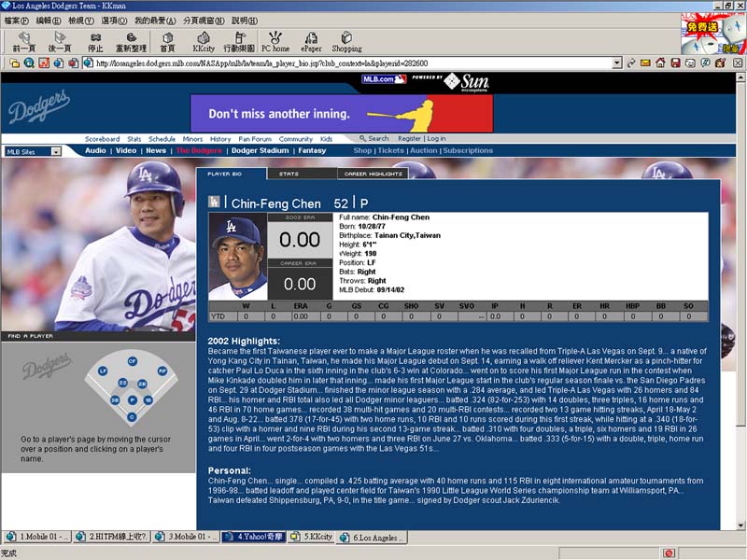The width and height of the screenshot is (747, 560).
Task: Click the red chart icon left of the address bar
Action: click(44, 63)
